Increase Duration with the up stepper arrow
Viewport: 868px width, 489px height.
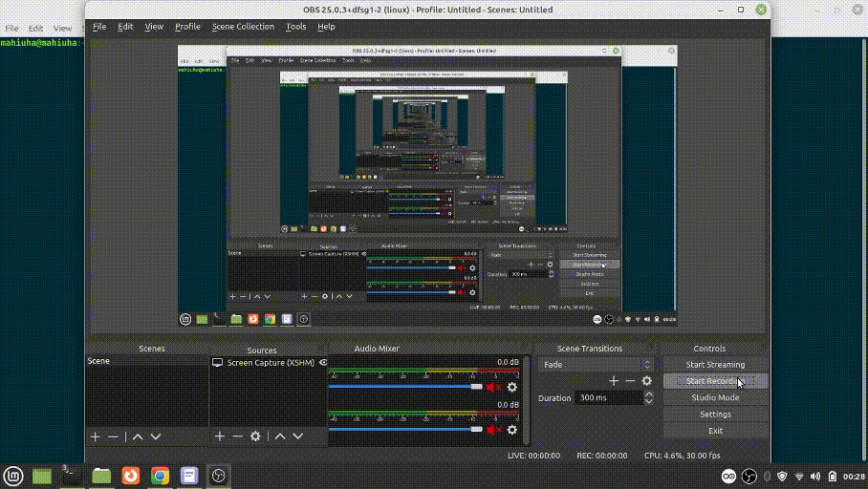pos(649,394)
